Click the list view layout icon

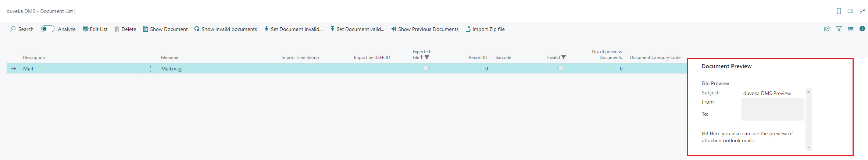pos(851,29)
